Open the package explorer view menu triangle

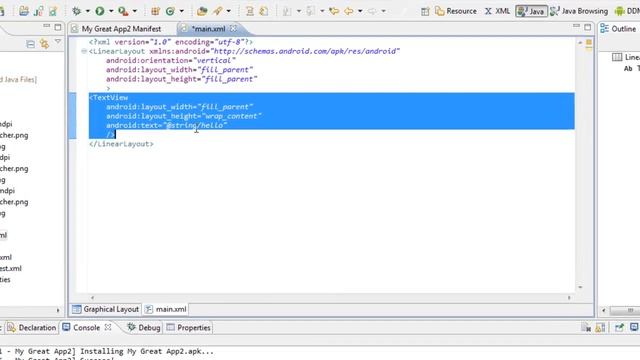[x=58, y=42]
